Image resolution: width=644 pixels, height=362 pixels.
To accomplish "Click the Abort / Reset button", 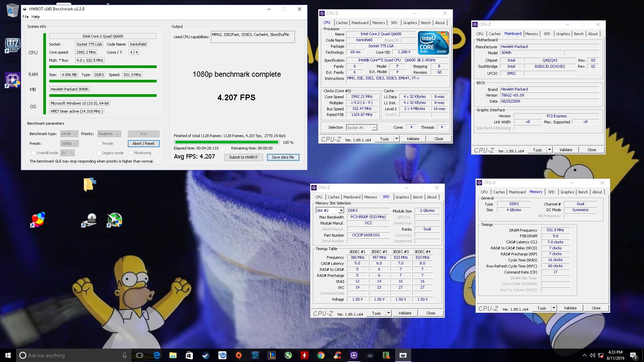I will tap(144, 143).
